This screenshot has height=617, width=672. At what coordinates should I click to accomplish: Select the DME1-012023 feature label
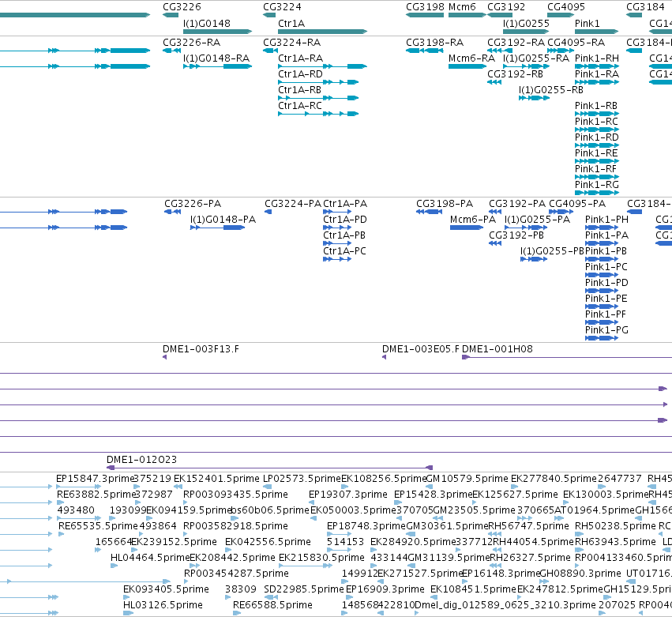142,460
